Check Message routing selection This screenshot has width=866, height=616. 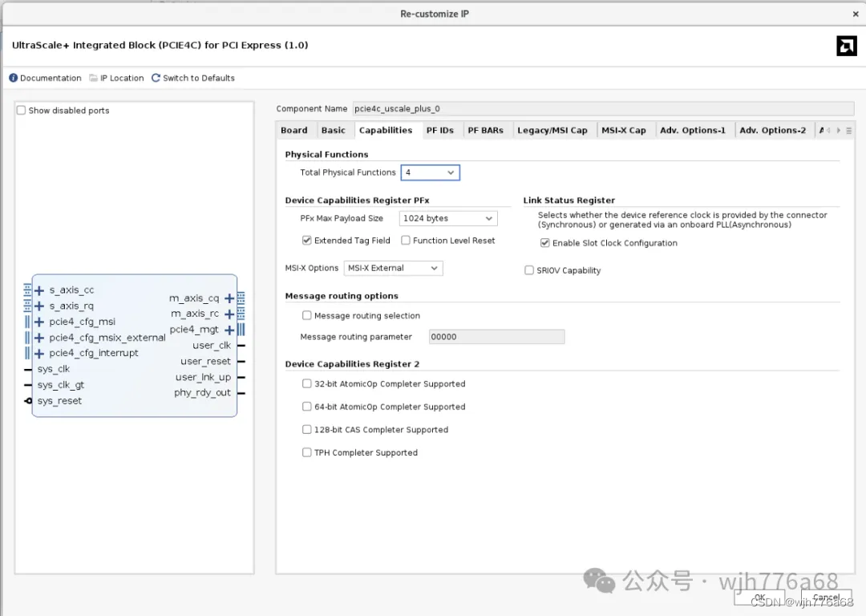point(306,315)
